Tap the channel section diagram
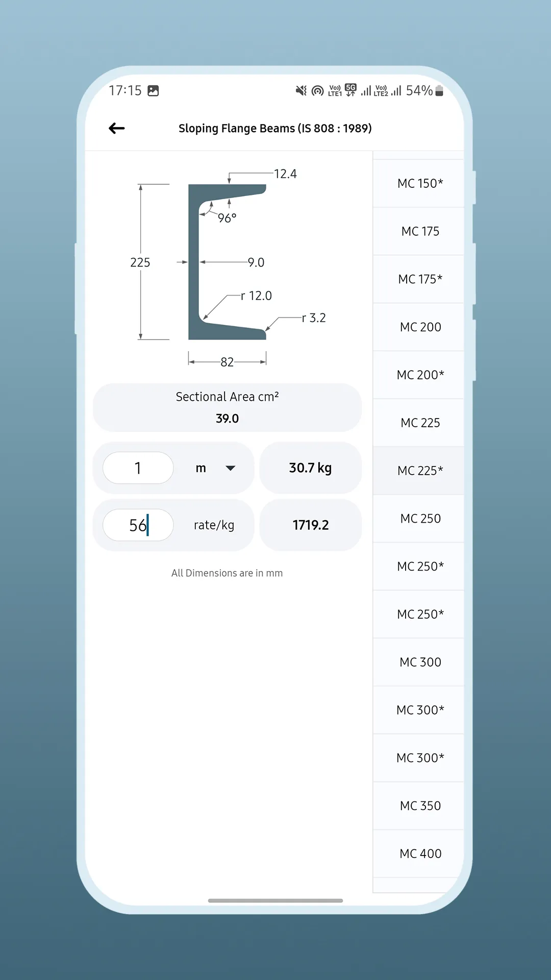Image resolution: width=551 pixels, height=980 pixels. [x=227, y=262]
